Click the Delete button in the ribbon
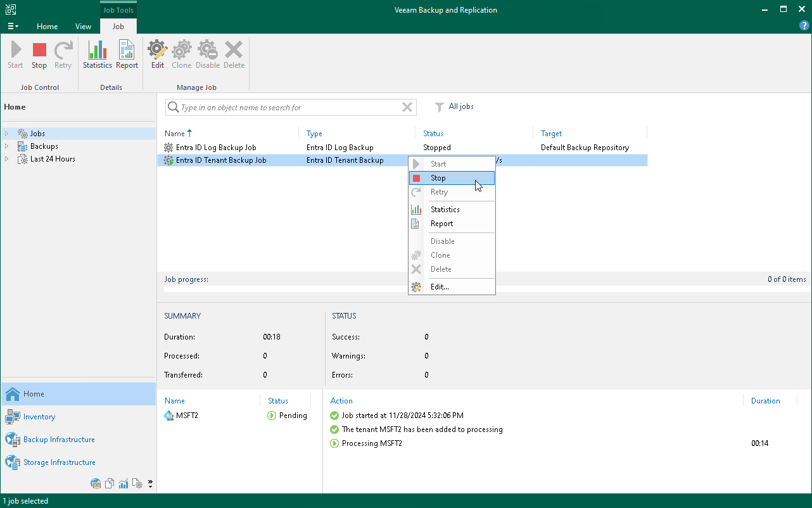812x508 pixels. (x=234, y=55)
